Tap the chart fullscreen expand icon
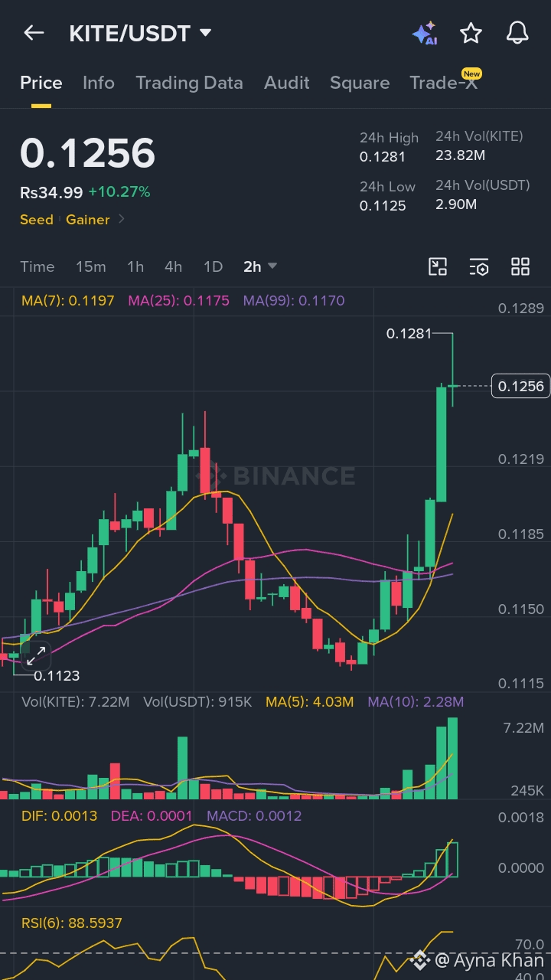Image resolution: width=551 pixels, height=980 pixels. point(36,655)
